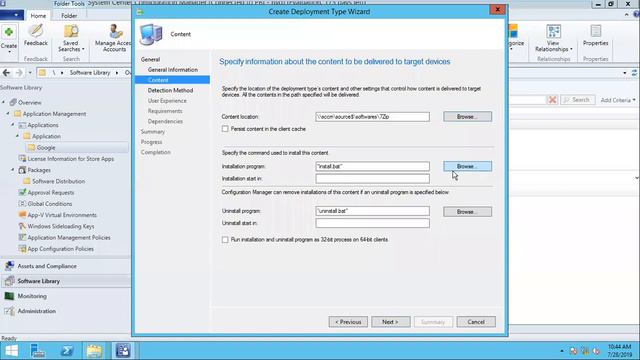Open the Software Library workspace
The width and height of the screenshot is (640, 360).
coord(38,281)
